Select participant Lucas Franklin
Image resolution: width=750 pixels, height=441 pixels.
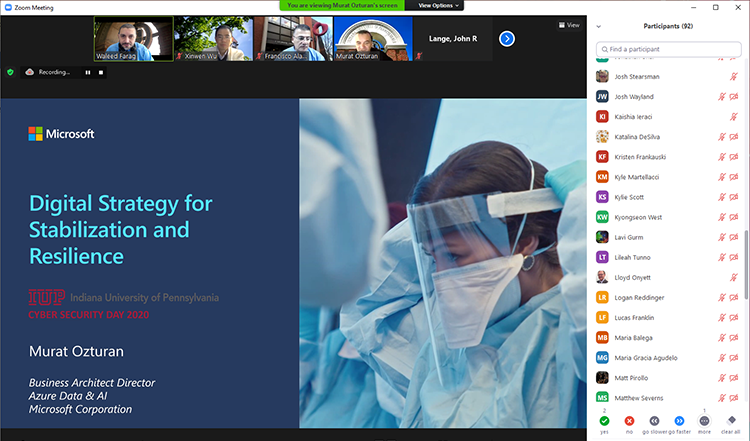click(x=668, y=318)
